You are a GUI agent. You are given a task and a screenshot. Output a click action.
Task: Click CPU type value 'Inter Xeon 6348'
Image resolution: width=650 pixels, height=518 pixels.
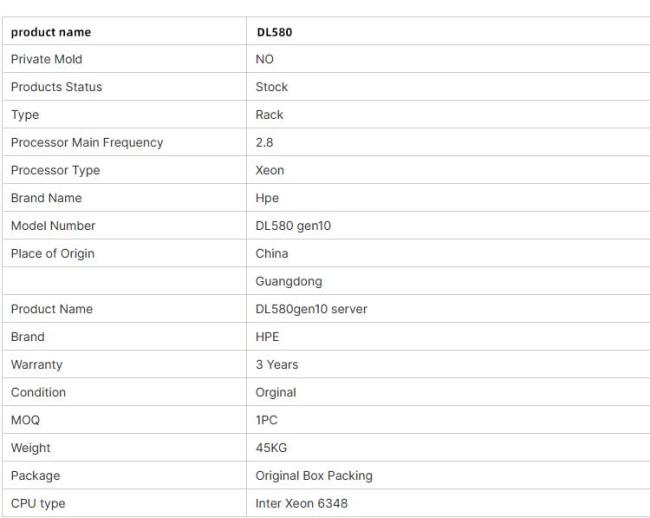pos(302,503)
